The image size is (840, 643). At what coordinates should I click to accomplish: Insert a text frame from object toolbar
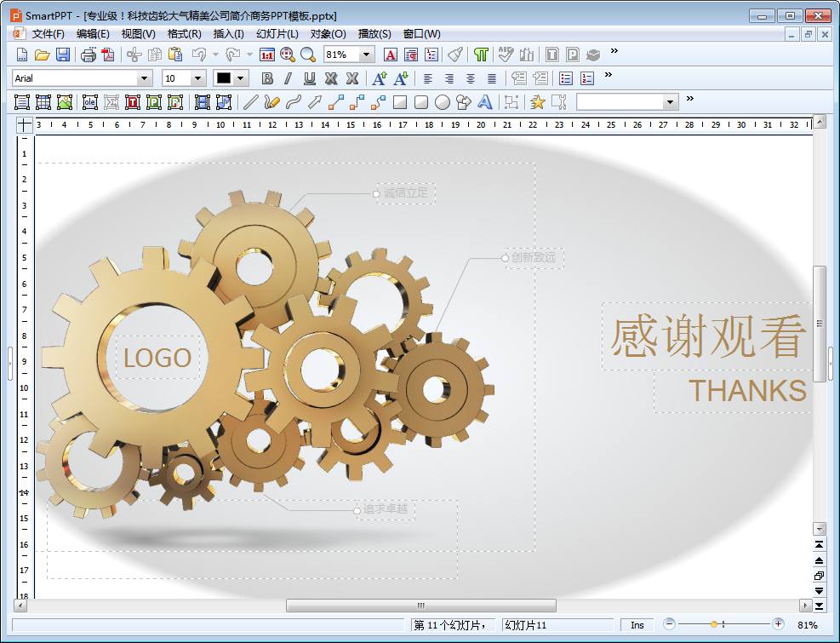22,102
